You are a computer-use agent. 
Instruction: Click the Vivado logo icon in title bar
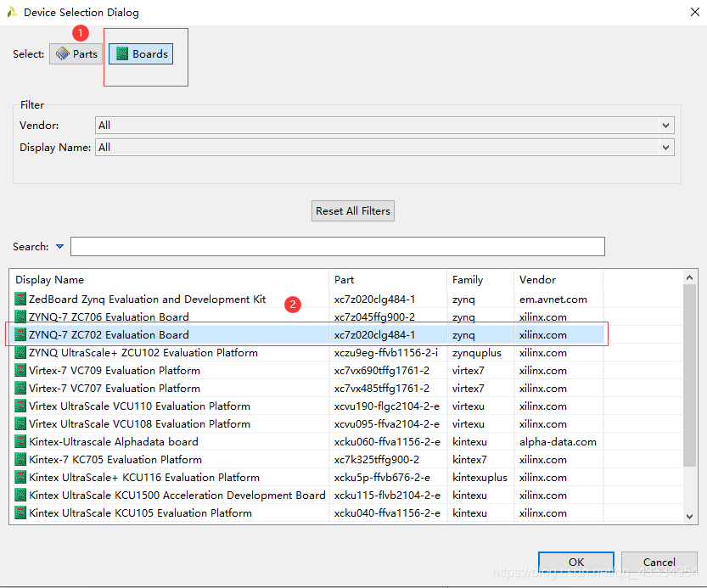pos(12,12)
